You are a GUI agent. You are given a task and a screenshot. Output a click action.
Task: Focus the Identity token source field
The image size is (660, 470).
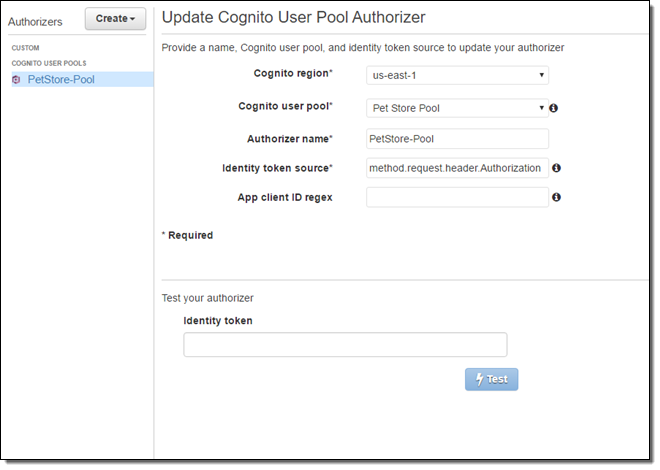click(457, 168)
